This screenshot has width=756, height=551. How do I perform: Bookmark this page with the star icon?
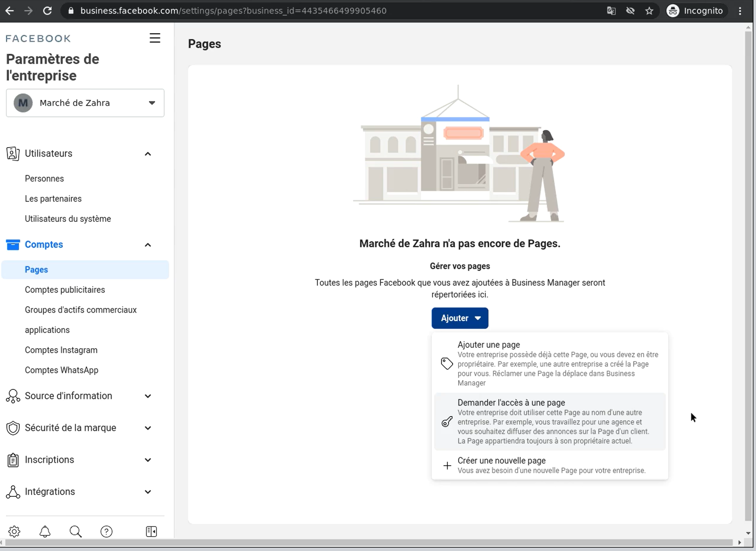[649, 11]
